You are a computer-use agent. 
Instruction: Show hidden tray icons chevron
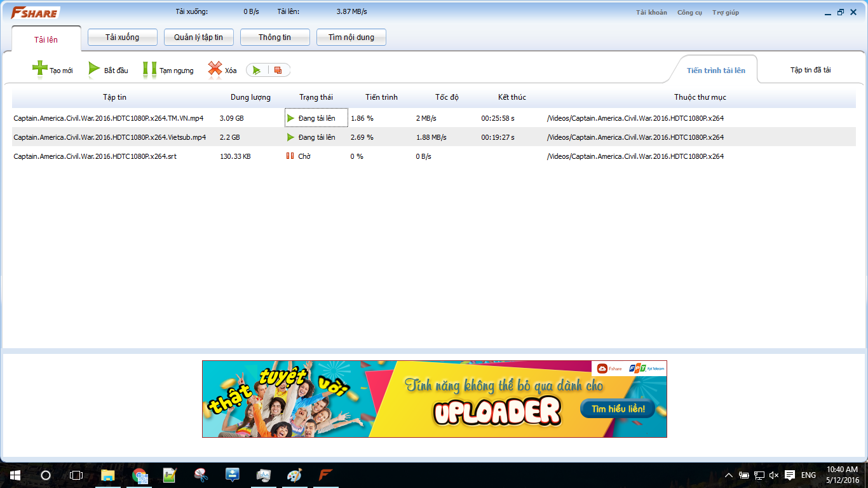[x=729, y=475]
